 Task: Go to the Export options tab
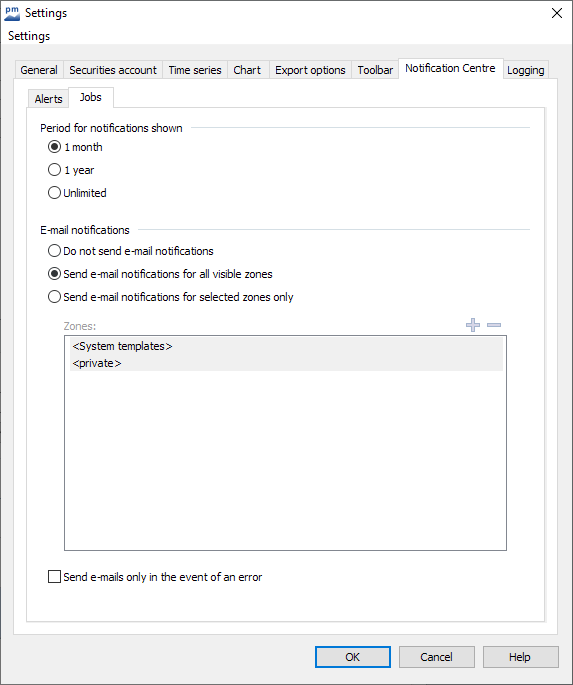[x=310, y=70]
